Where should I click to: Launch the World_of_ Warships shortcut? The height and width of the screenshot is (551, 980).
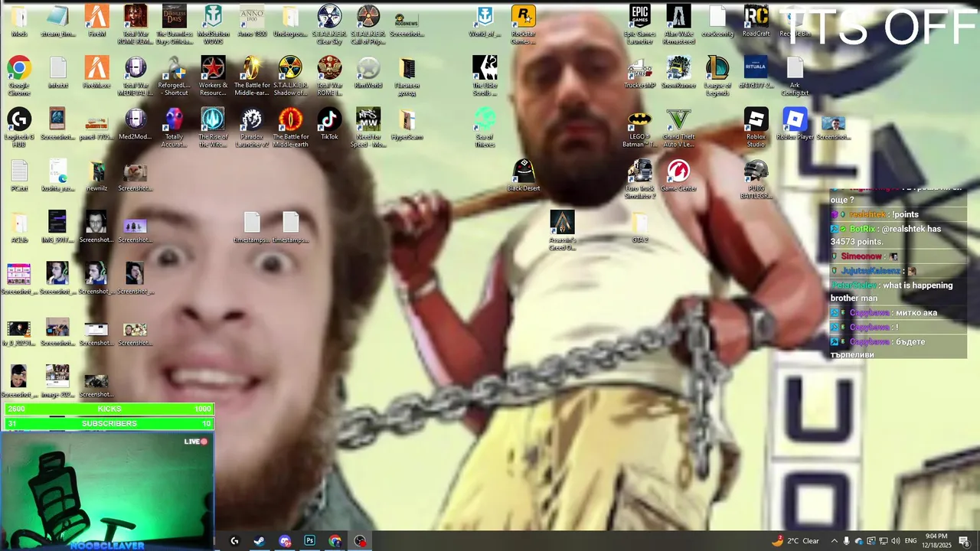point(485,21)
